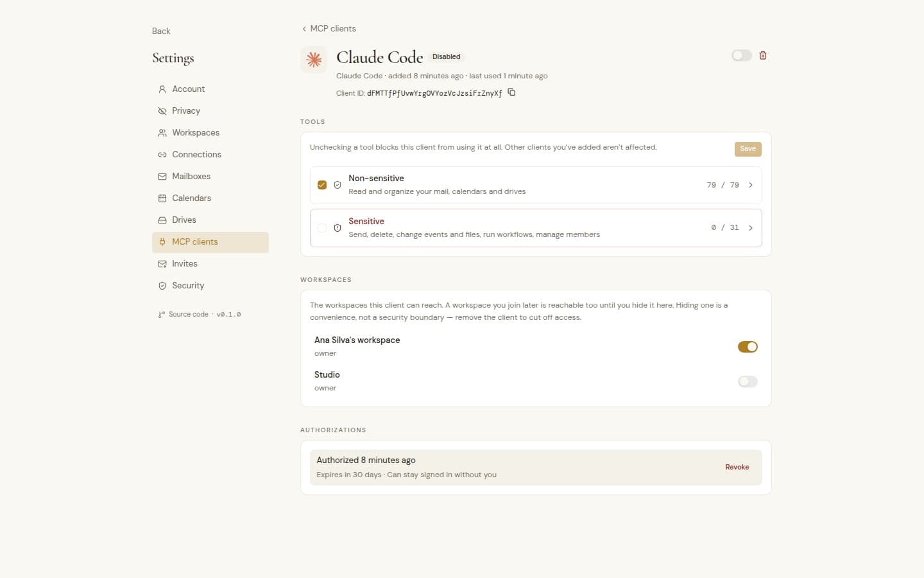Save the tool permission changes

point(748,149)
